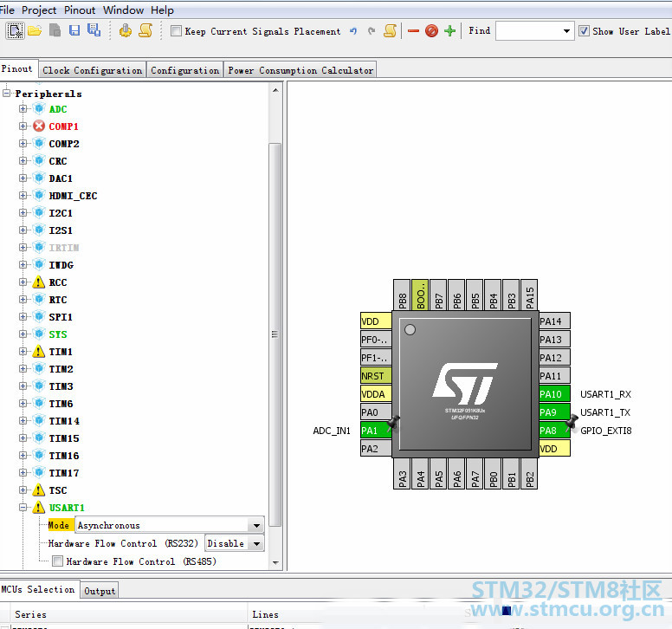Expand the I2C1 tree node
The image size is (672, 629).
23,212
